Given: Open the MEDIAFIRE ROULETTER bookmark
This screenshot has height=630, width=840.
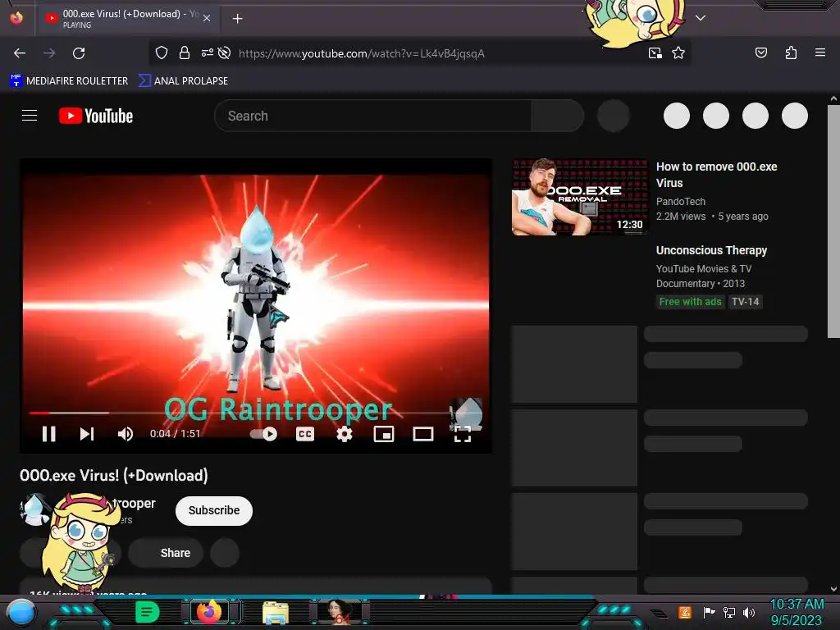Looking at the screenshot, I should coord(69,81).
